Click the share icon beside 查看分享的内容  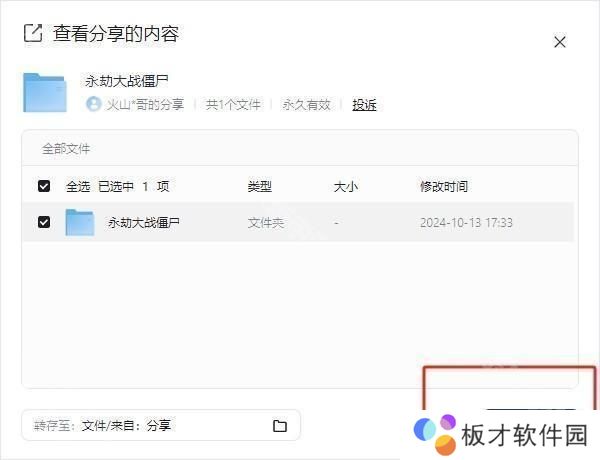point(32,34)
